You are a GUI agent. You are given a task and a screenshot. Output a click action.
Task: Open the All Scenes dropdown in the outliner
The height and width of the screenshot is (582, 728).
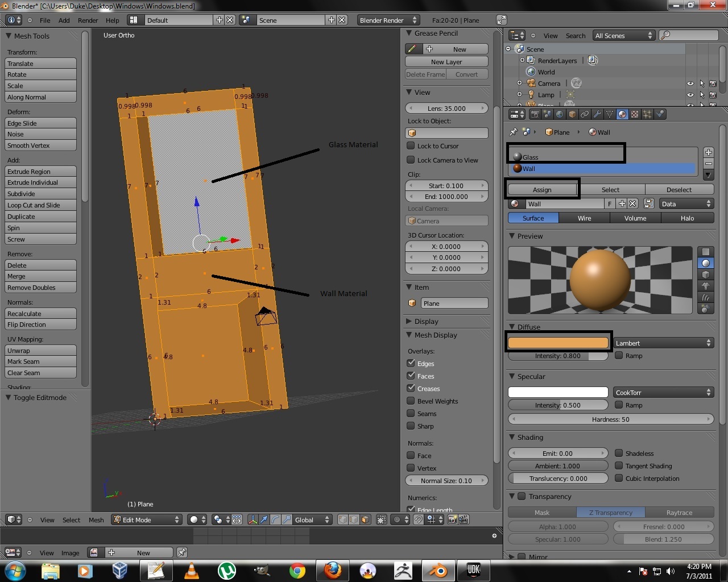click(x=623, y=35)
